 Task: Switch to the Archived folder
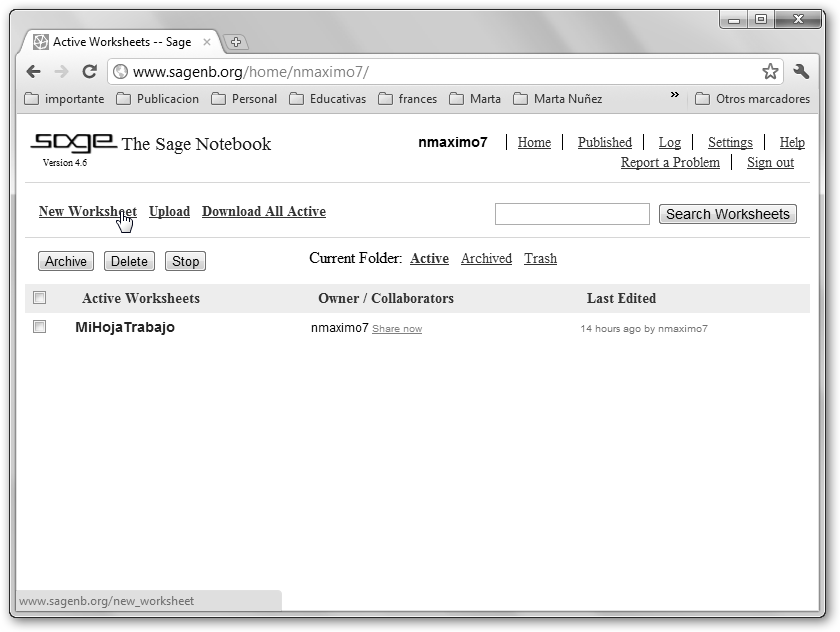486,258
